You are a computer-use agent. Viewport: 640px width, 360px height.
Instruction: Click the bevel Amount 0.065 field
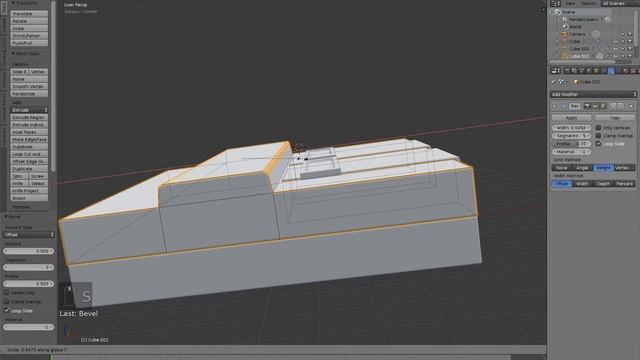point(29,251)
